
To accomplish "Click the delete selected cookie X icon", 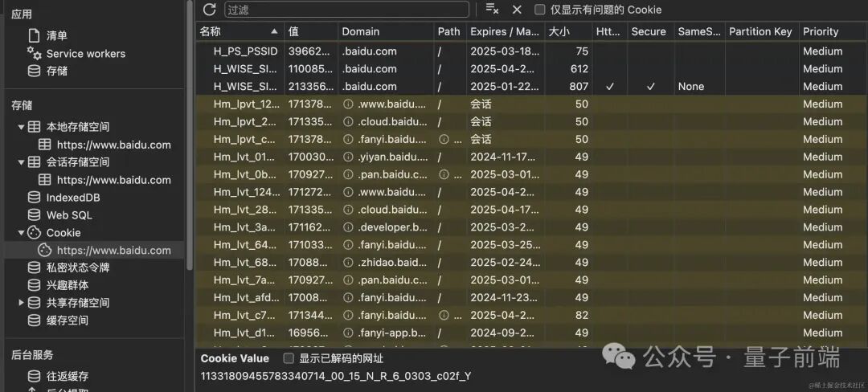I will [x=517, y=10].
